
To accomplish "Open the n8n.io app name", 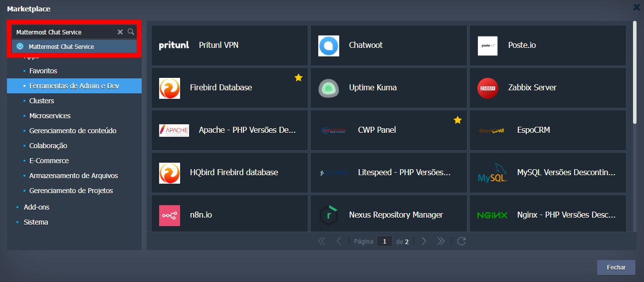I will (x=201, y=215).
